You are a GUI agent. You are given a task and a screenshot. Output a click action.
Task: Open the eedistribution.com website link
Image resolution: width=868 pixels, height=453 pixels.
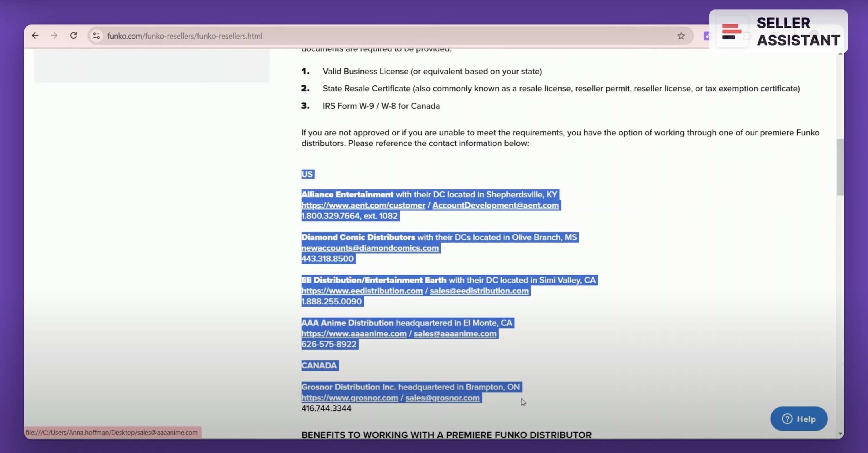[x=362, y=291]
